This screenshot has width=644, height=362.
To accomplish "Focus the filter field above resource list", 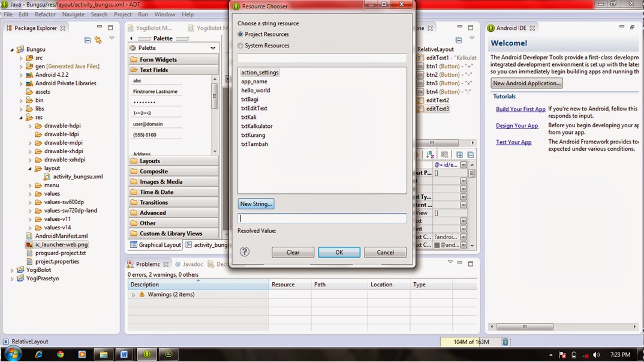I will (x=323, y=58).
